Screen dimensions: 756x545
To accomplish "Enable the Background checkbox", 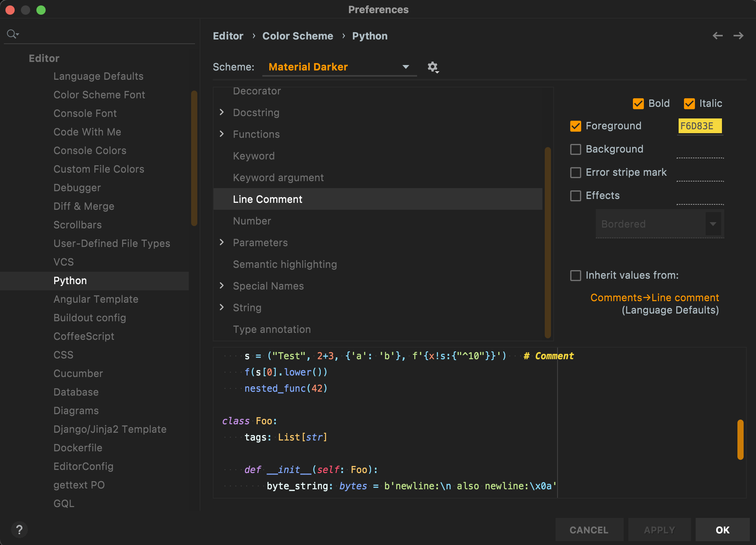I will [x=576, y=149].
